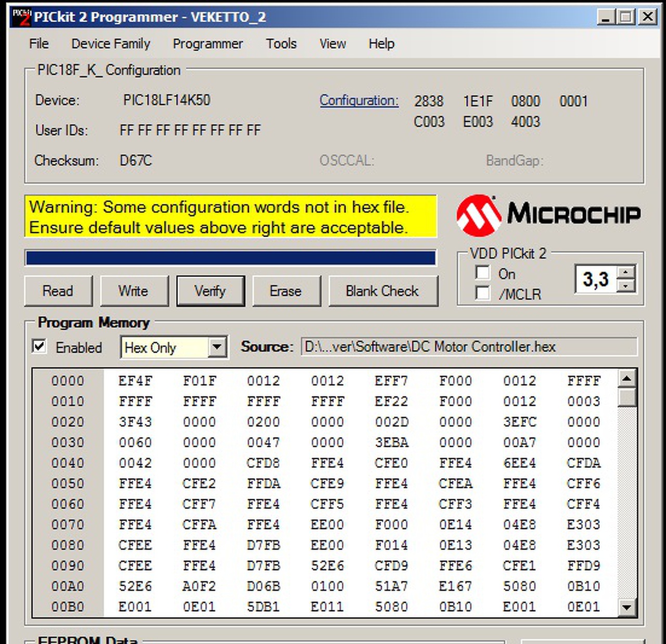Click memory address 0070 row header
Image resolution: width=666 pixels, height=644 pixels.
coord(68,525)
